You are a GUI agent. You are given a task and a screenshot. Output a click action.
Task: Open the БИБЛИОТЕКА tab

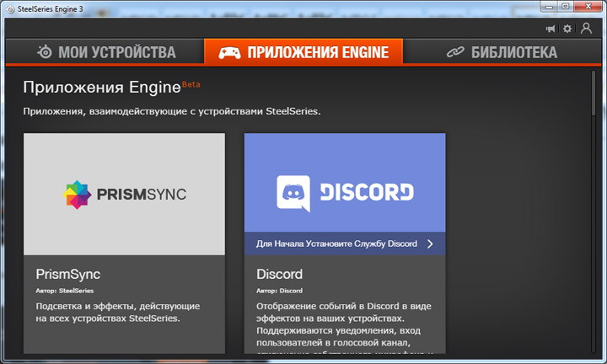click(x=502, y=52)
